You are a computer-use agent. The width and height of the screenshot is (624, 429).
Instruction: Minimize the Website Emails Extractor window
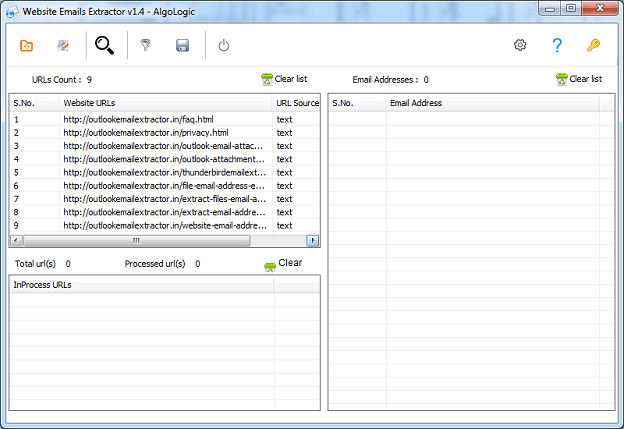pyautogui.click(x=550, y=9)
